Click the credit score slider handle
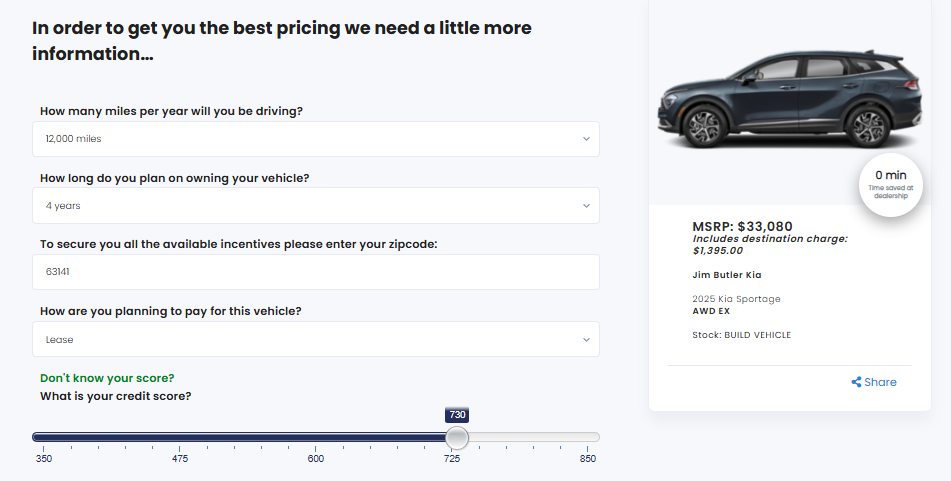This screenshot has height=481, width=951. [x=456, y=437]
